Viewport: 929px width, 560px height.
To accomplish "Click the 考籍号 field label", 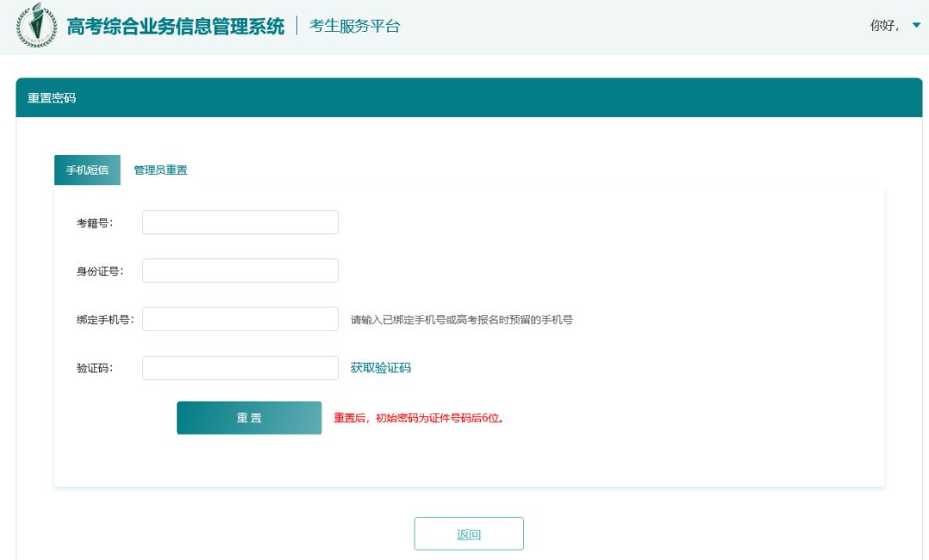I will click(94, 223).
